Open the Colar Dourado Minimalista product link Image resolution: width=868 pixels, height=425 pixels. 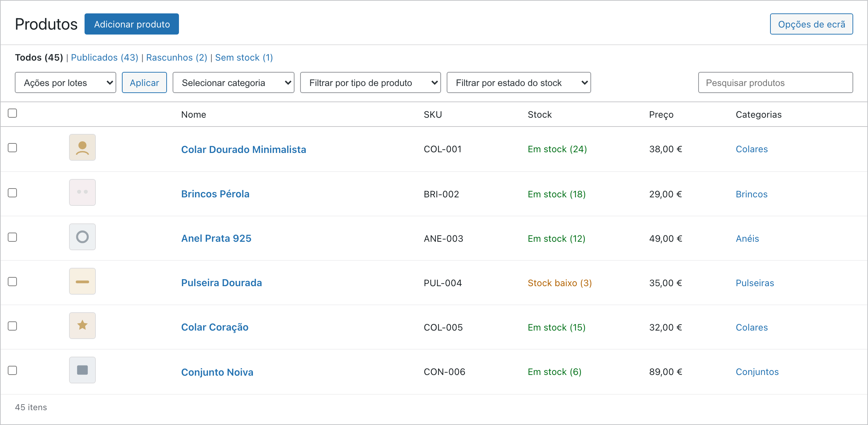[243, 149]
